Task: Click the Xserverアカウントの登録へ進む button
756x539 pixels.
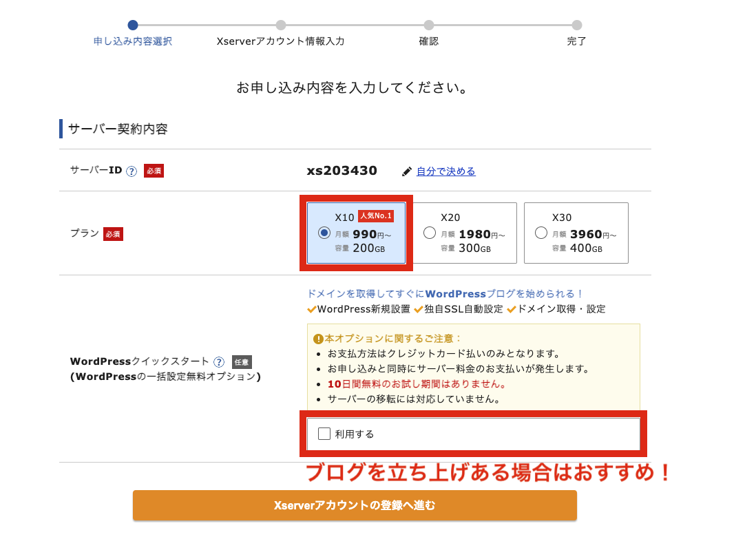Action: tap(355, 505)
